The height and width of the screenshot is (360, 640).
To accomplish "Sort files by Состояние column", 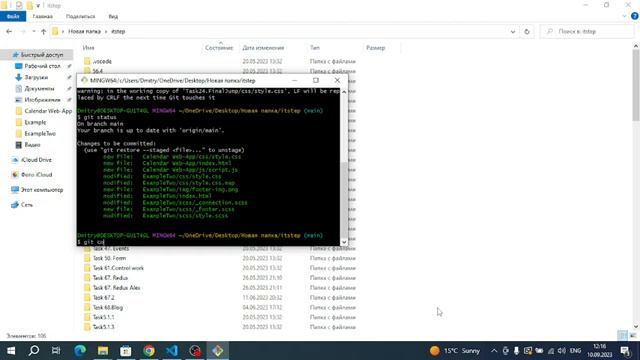I will pos(219,48).
